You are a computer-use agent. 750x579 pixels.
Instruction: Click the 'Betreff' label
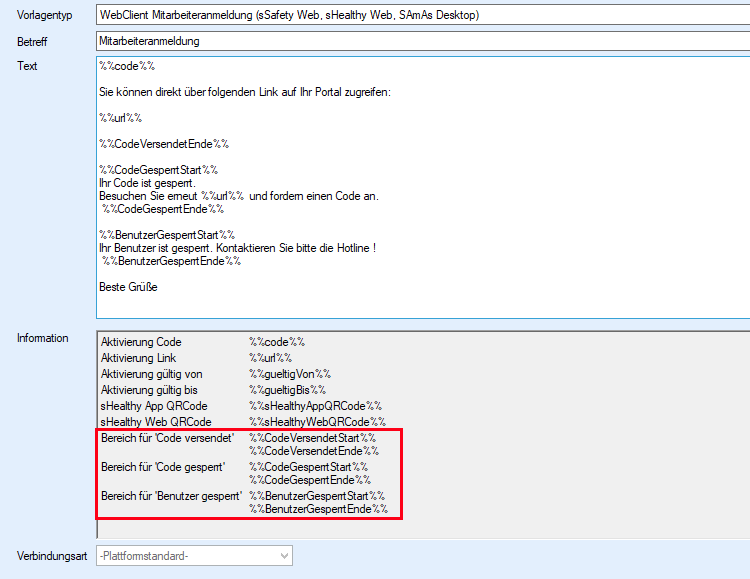point(32,42)
